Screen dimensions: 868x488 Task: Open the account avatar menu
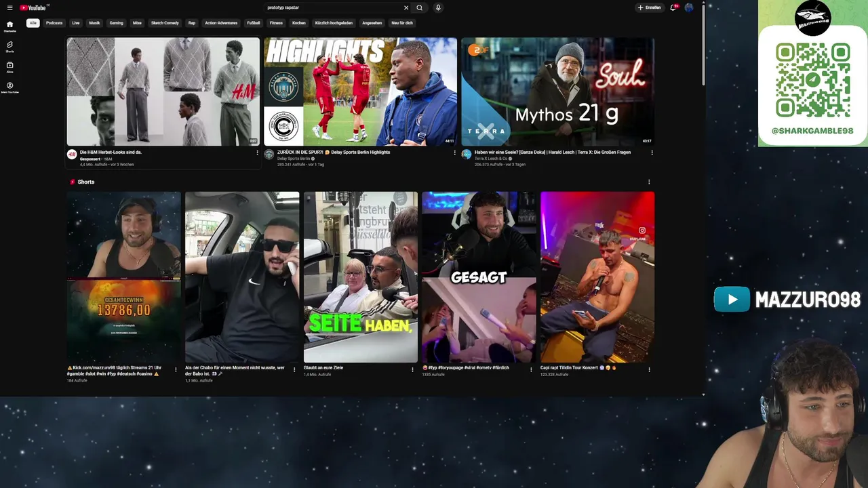689,7
